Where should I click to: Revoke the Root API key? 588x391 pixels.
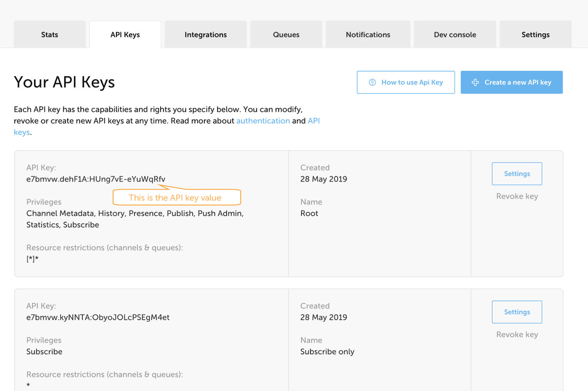coord(517,196)
